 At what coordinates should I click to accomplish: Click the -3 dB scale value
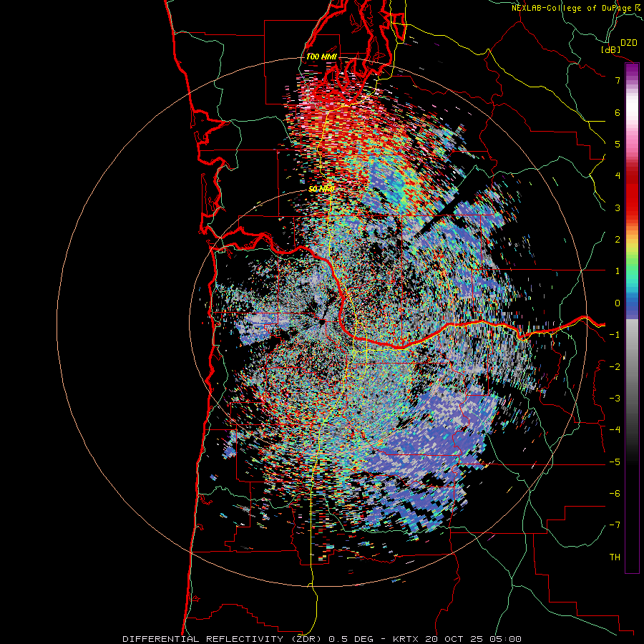click(615, 399)
